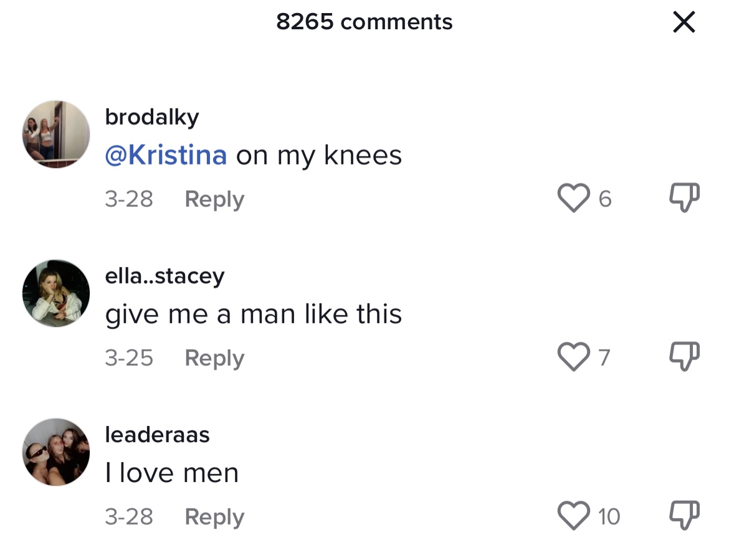Open leaderaas's profile picture

pos(56,452)
